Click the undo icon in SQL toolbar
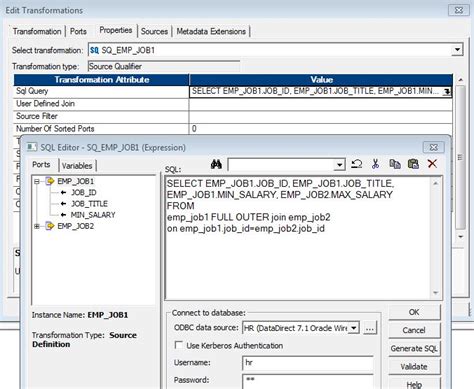Viewport: 474px width, 389px height. [x=357, y=164]
